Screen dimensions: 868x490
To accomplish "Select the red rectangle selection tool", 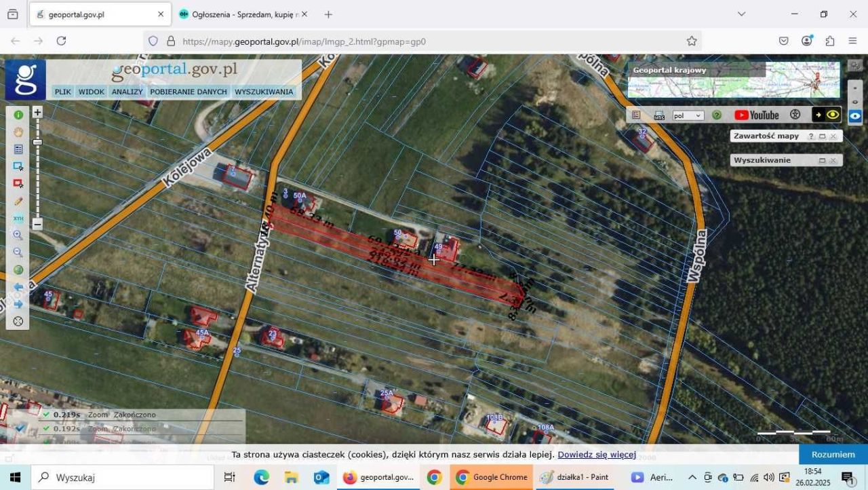I will point(18,183).
